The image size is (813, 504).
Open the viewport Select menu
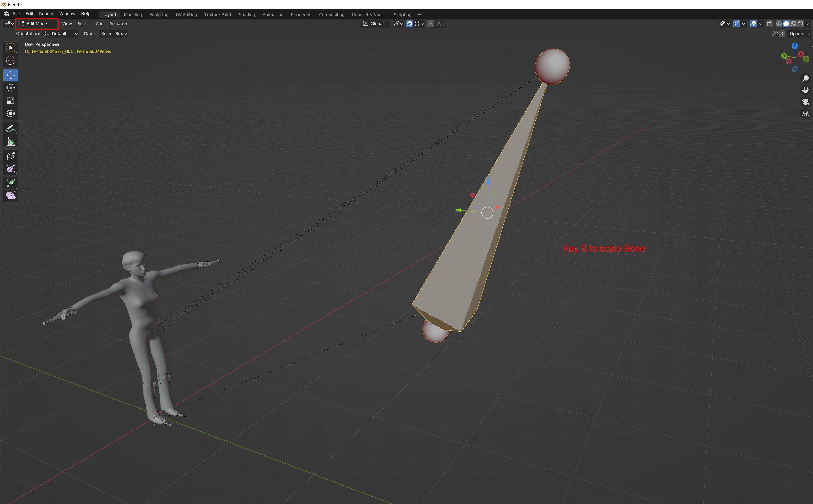(84, 24)
